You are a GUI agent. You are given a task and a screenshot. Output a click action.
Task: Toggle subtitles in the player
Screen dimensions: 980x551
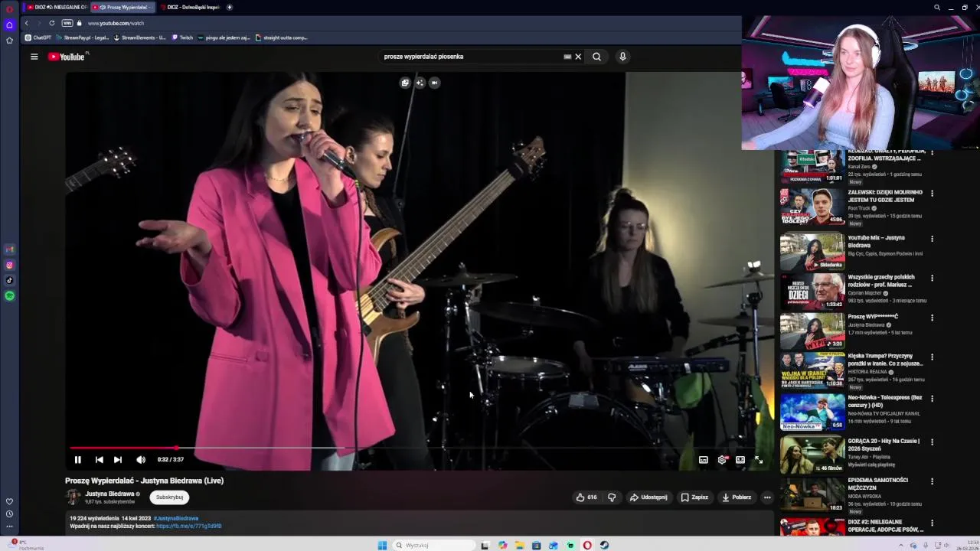coord(703,460)
